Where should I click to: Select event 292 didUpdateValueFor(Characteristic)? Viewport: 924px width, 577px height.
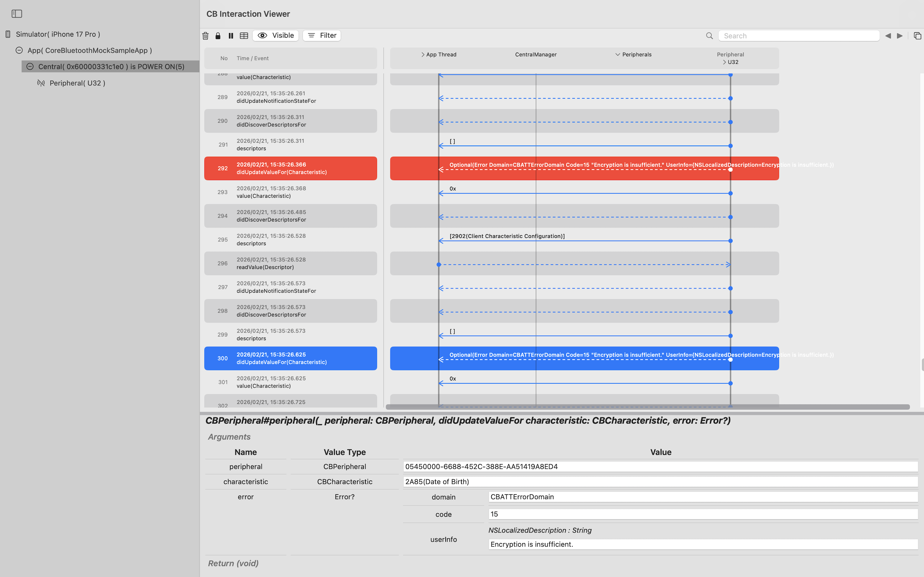coord(291,168)
